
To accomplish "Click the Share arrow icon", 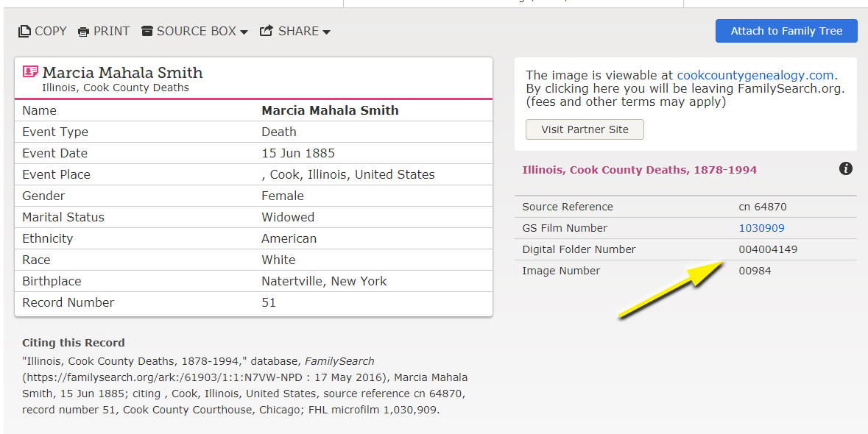I will click(x=267, y=31).
